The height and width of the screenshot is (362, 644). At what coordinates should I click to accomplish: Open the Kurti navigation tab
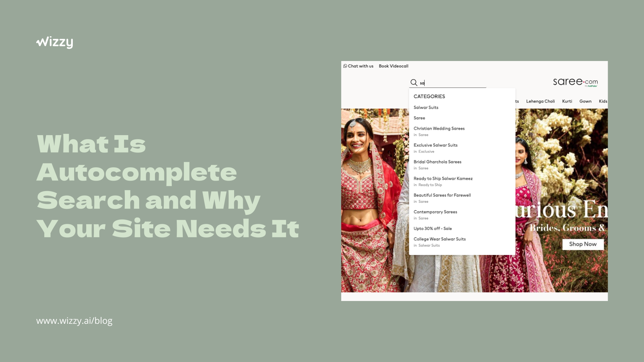tap(567, 101)
